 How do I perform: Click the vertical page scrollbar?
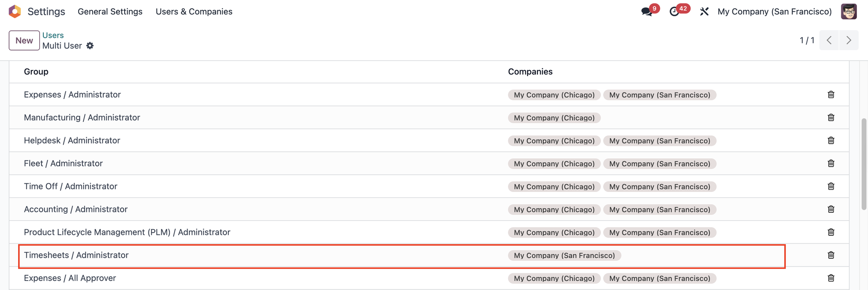click(x=864, y=163)
